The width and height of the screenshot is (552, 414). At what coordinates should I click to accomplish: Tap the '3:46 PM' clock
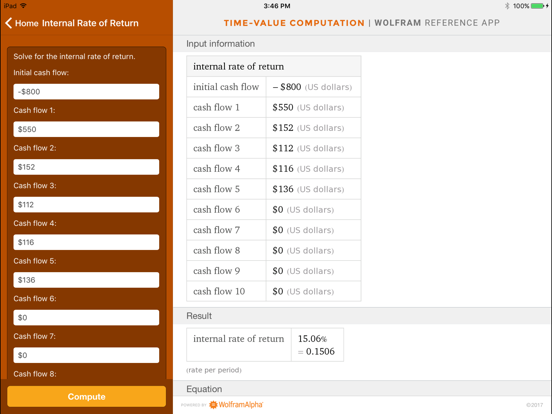click(277, 6)
